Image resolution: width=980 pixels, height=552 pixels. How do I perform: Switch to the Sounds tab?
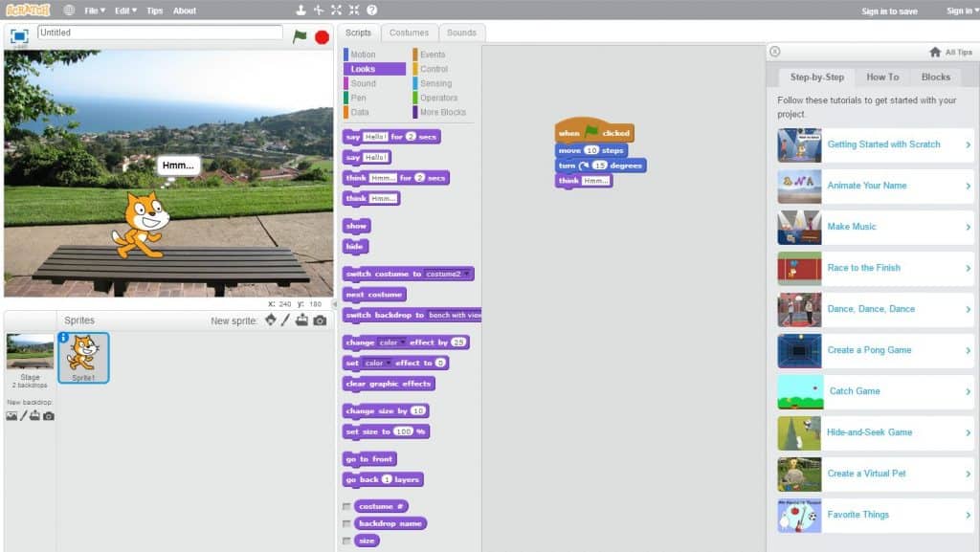(x=461, y=33)
